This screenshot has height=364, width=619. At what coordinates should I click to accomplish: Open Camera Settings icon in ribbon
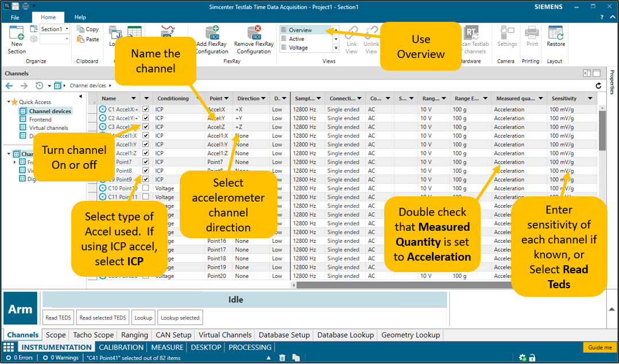pos(507,33)
